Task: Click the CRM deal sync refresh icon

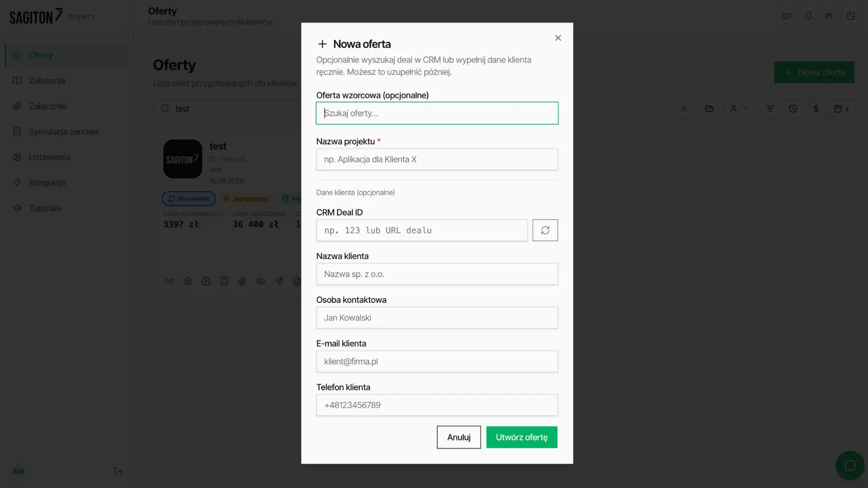Action: point(545,230)
